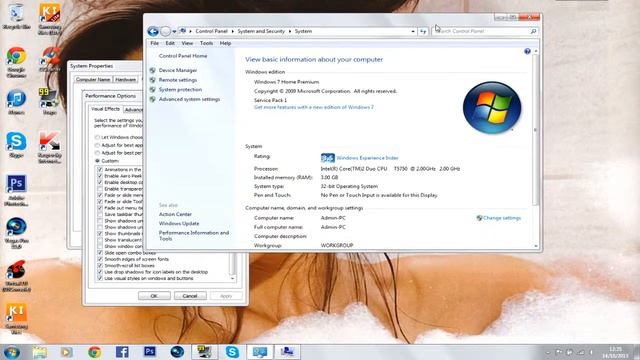Open Windows Update link
The height and width of the screenshot is (360, 640).
click(179, 223)
